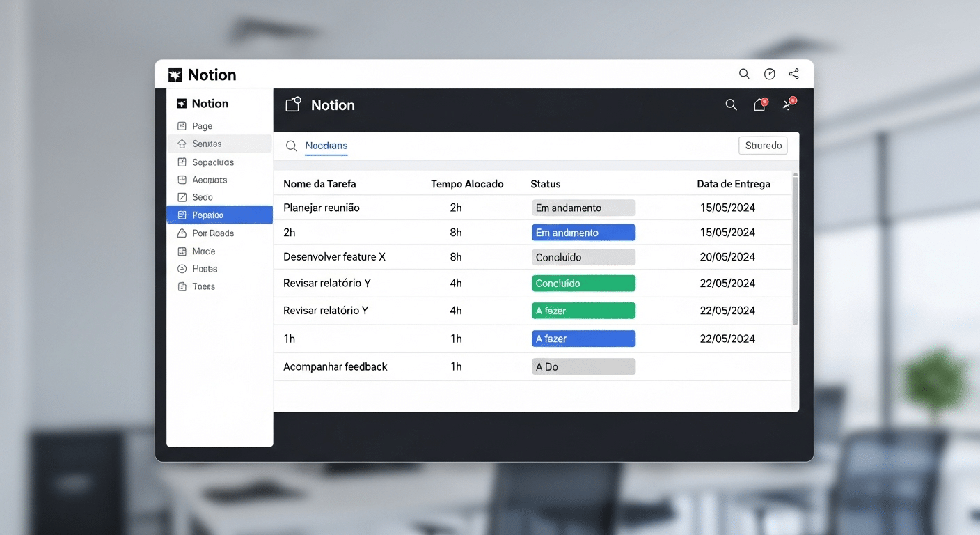The height and width of the screenshot is (535, 980).
Task: Click the Tempo Alocado column header
Action: coord(466,184)
